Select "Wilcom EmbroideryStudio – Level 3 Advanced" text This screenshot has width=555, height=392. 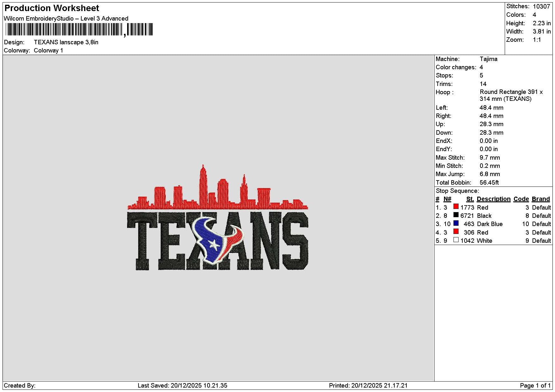tap(66, 18)
